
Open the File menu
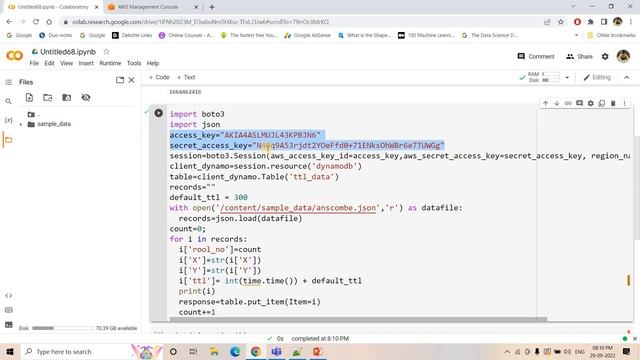coord(34,63)
